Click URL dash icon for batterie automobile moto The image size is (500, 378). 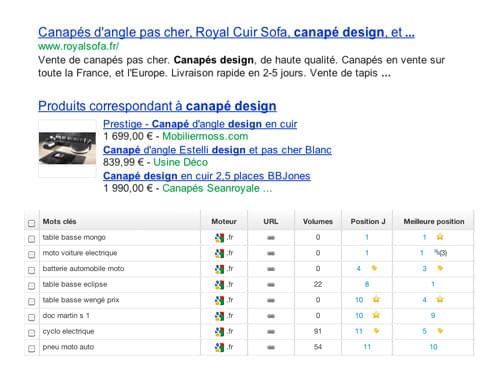[271, 269]
